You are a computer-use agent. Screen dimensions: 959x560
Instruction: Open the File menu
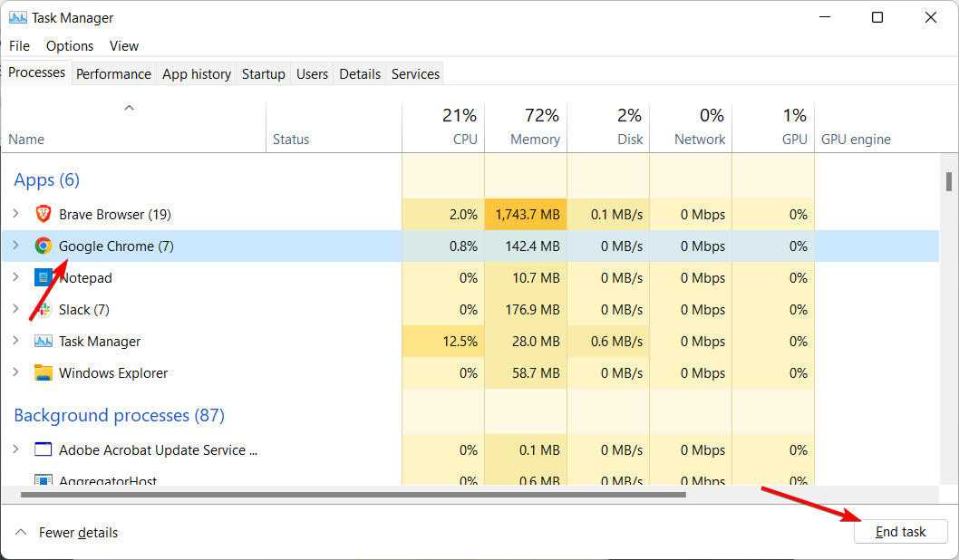click(x=20, y=46)
